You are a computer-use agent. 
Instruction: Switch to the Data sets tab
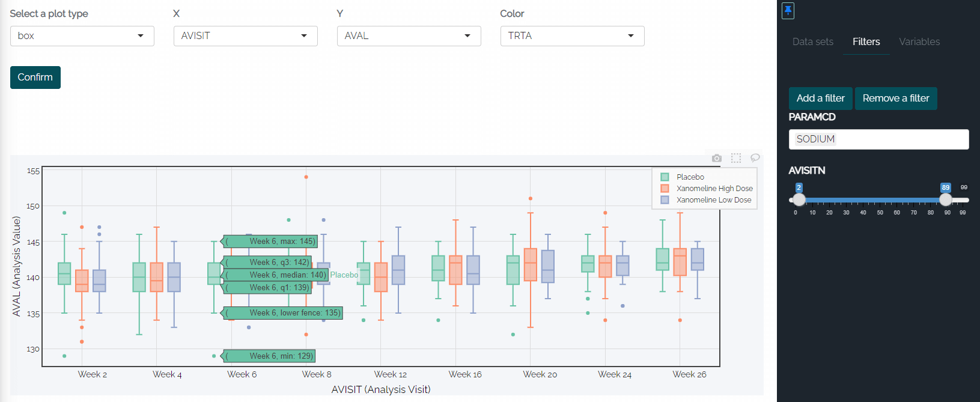click(813, 41)
